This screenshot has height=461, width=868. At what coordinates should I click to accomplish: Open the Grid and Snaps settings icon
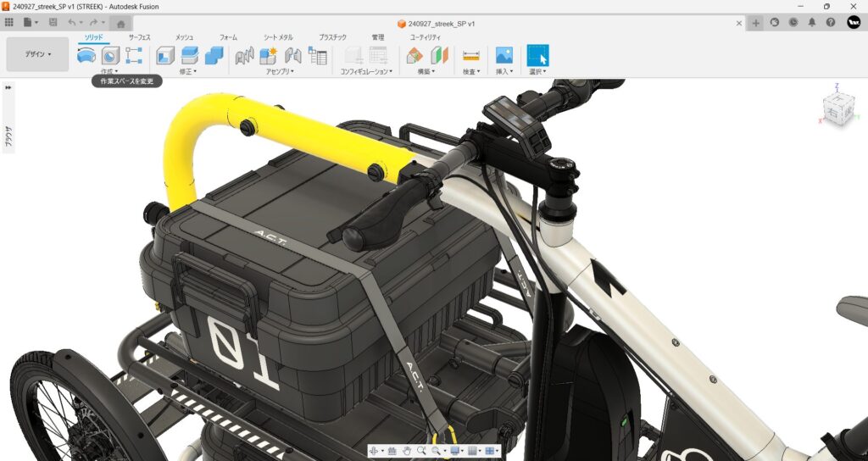coord(472,451)
